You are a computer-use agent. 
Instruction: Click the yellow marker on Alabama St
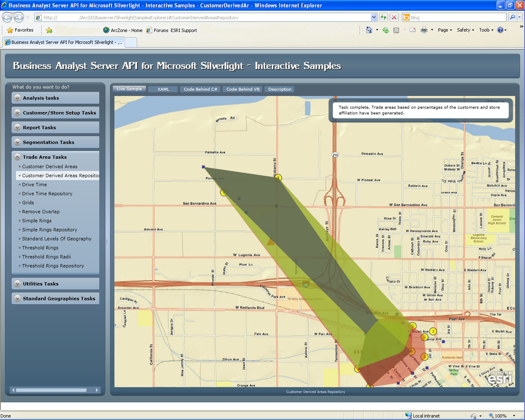(x=278, y=178)
